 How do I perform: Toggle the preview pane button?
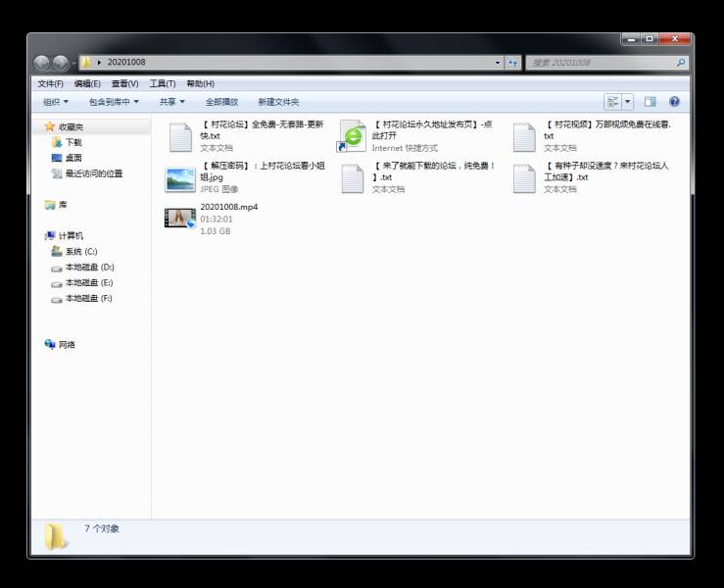coord(650,102)
